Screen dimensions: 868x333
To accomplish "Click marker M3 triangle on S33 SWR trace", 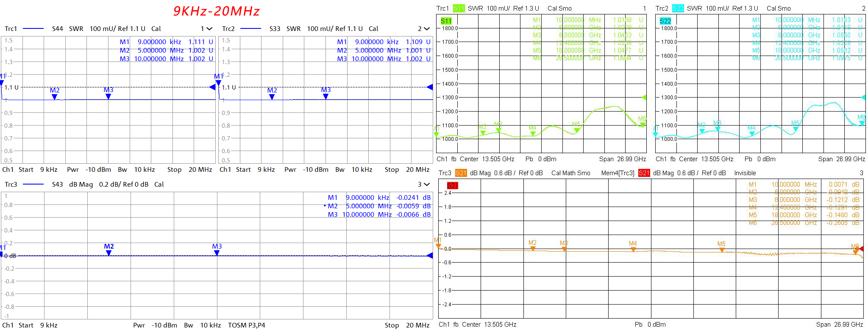I will pyautogui.click(x=325, y=97).
